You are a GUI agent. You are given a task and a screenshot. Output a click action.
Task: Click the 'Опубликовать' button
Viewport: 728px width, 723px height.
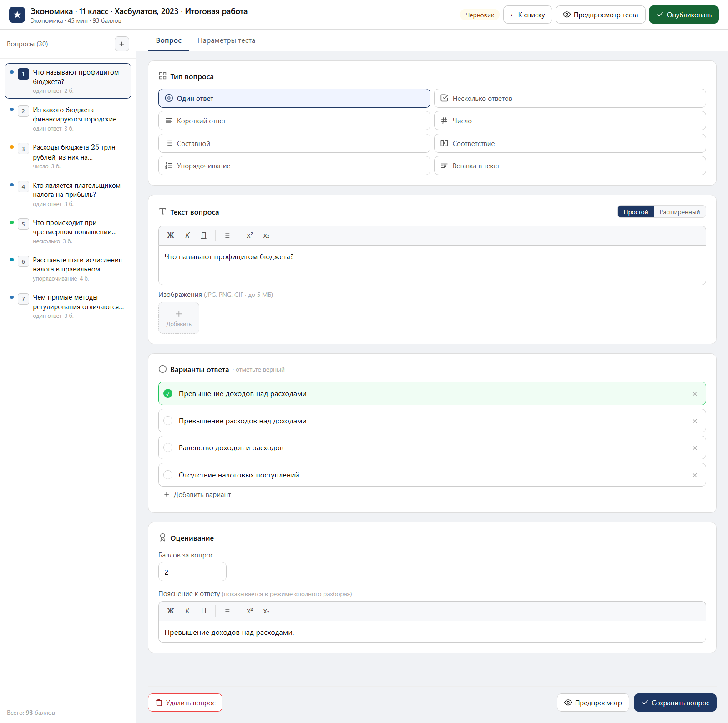(683, 15)
